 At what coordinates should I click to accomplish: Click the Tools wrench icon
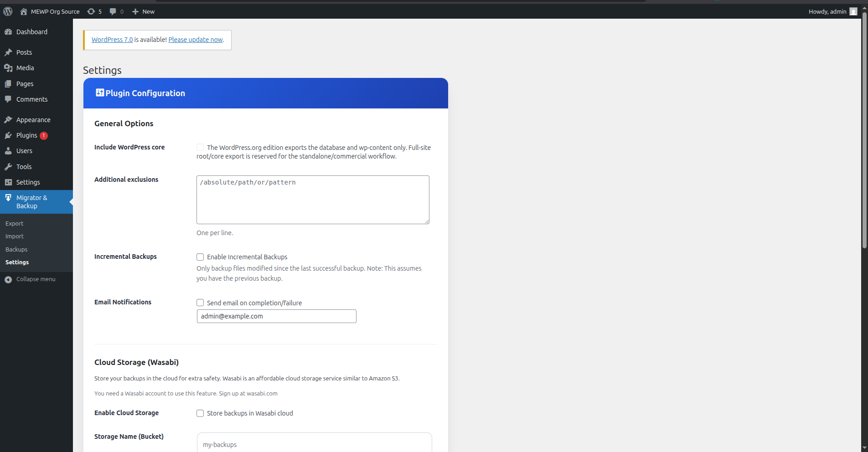pyautogui.click(x=8, y=167)
